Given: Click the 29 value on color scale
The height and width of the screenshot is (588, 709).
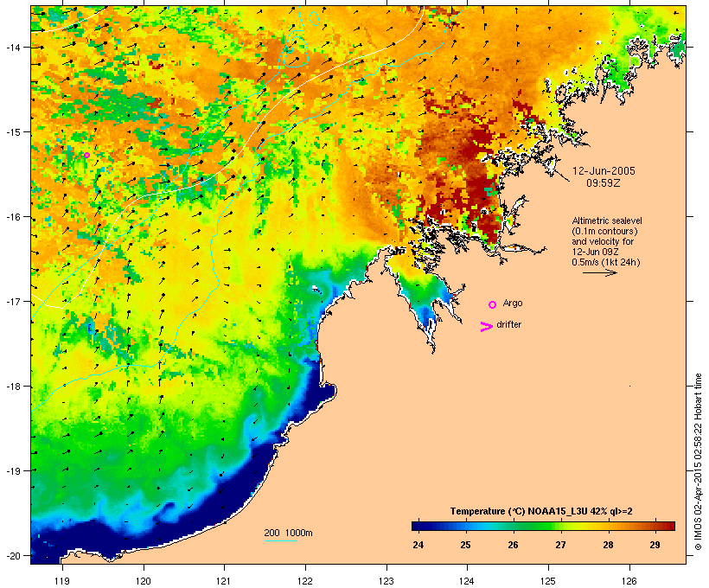Looking at the screenshot, I should coord(655,545).
